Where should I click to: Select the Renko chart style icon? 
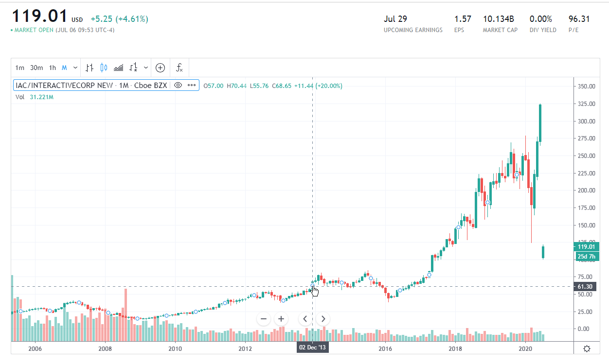(x=134, y=68)
